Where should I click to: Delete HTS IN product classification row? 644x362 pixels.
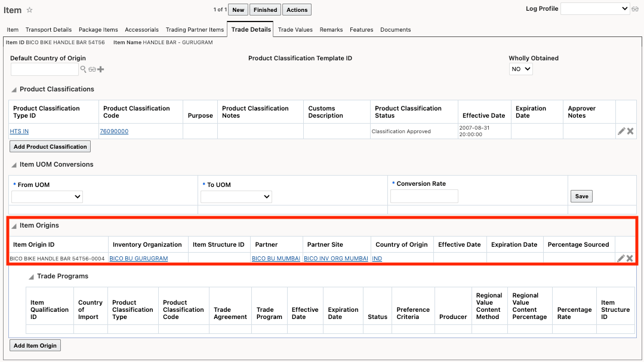click(x=630, y=131)
